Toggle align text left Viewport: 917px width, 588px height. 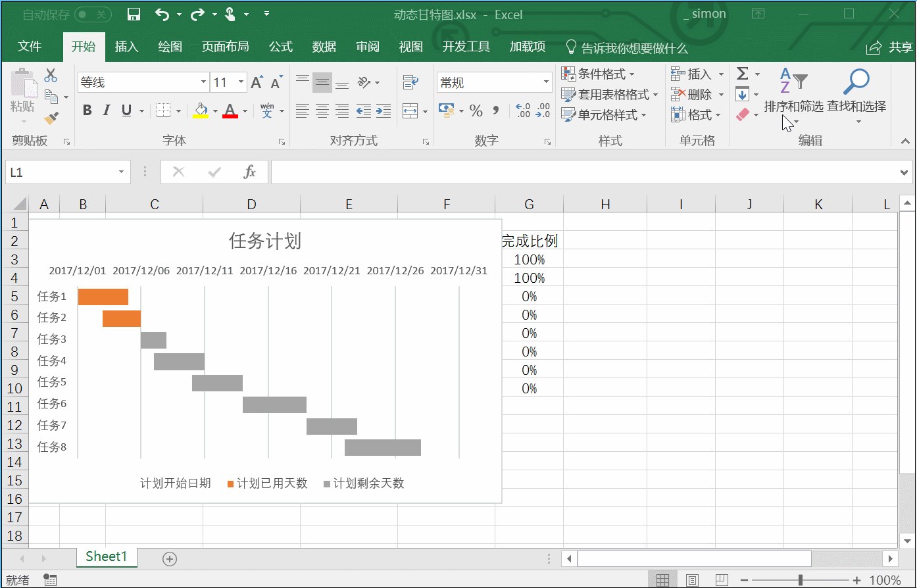pos(303,110)
